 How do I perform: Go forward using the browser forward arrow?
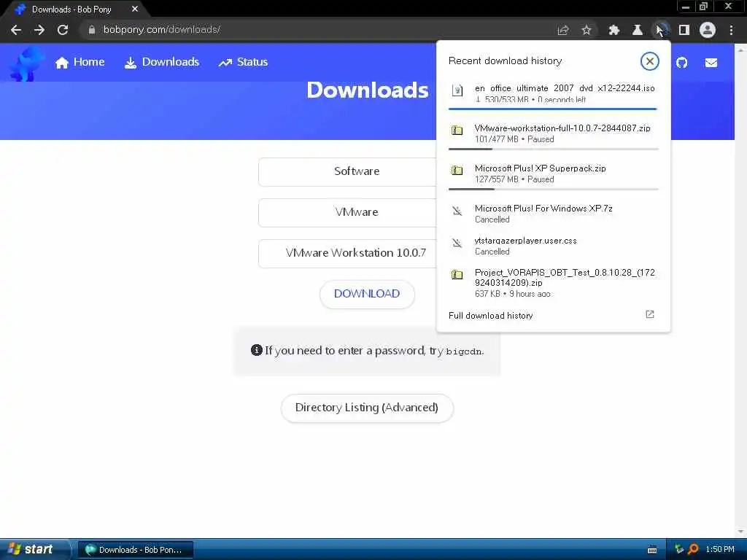39,30
